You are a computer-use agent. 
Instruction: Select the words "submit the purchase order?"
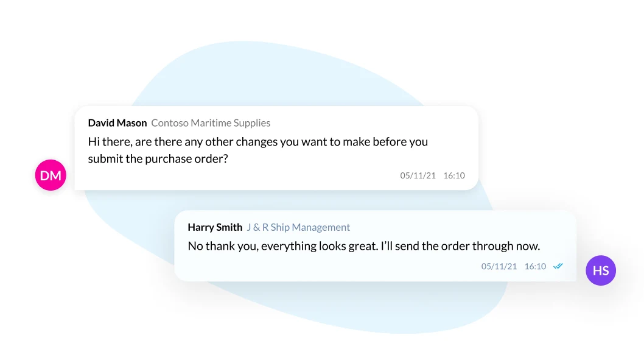click(158, 159)
